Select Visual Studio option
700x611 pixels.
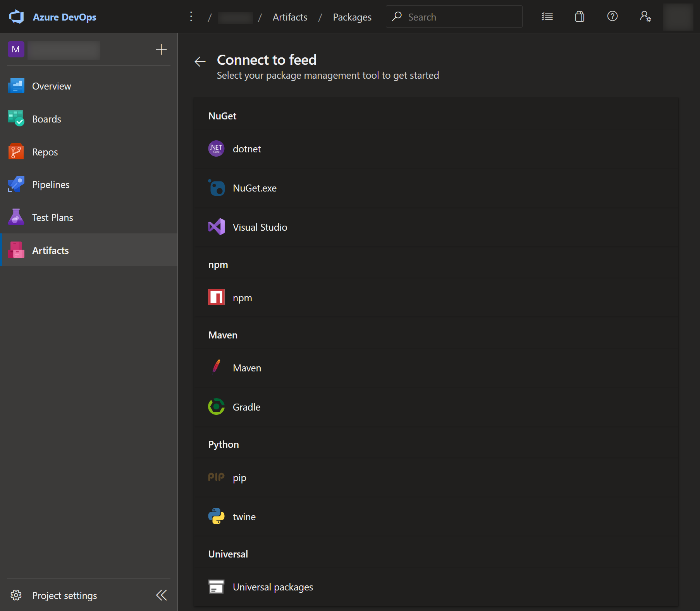[x=436, y=227]
